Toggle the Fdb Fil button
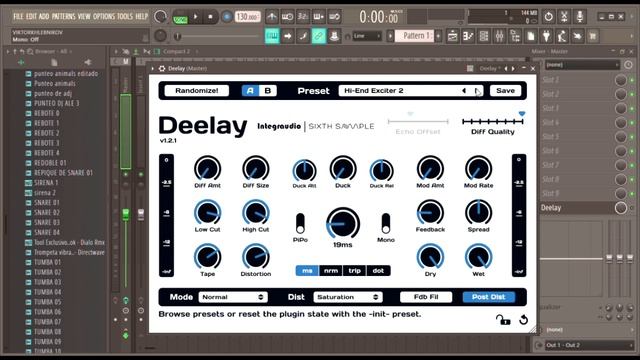 pyautogui.click(x=426, y=297)
